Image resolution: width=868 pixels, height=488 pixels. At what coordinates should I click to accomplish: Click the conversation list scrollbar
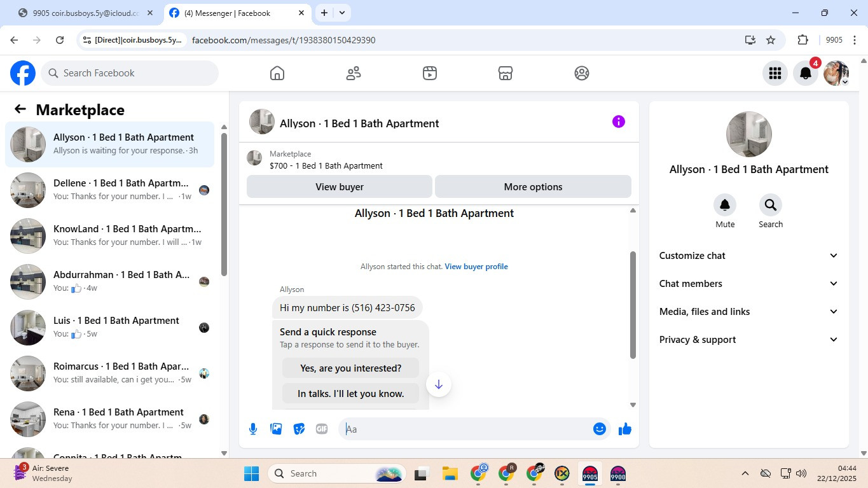(224, 204)
